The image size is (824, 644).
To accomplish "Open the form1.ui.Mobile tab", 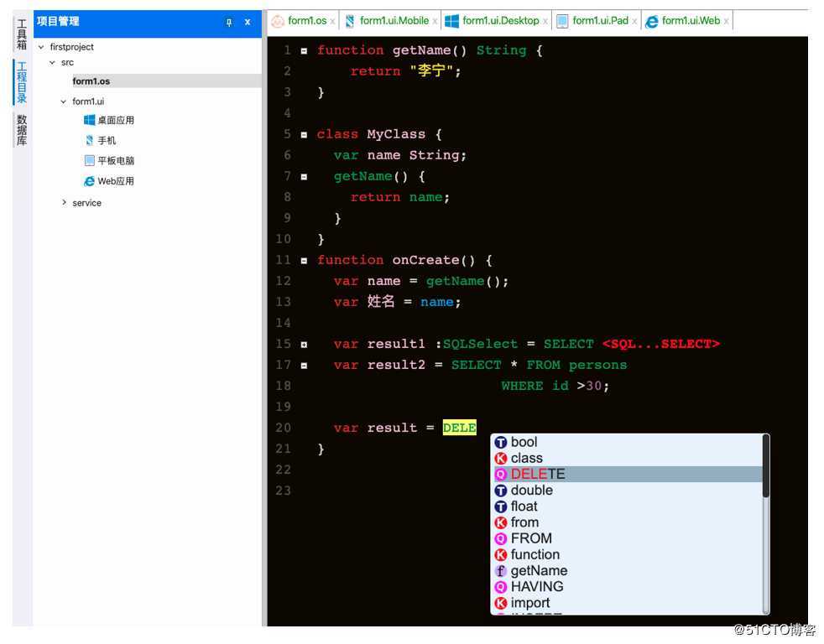I will click(x=394, y=21).
